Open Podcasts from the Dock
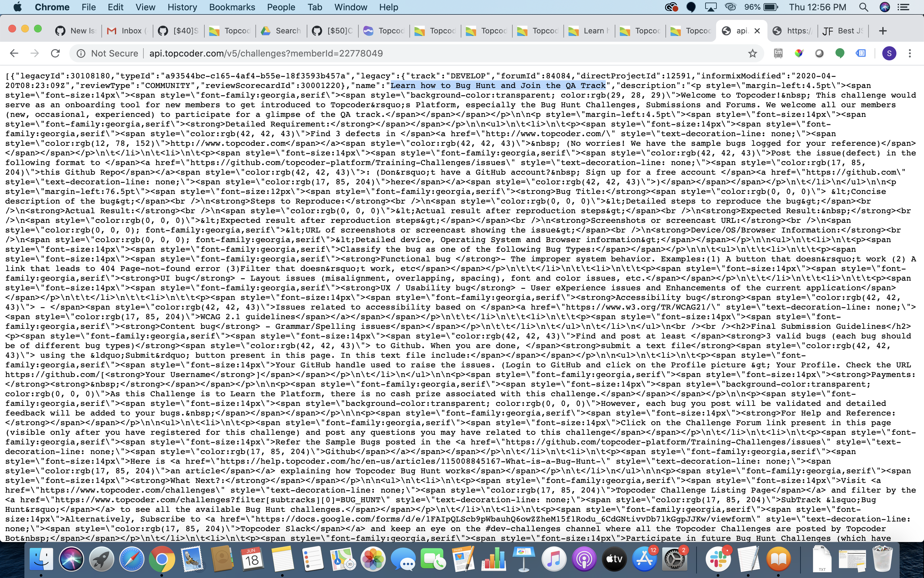924x578 pixels. pyautogui.click(x=584, y=559)
